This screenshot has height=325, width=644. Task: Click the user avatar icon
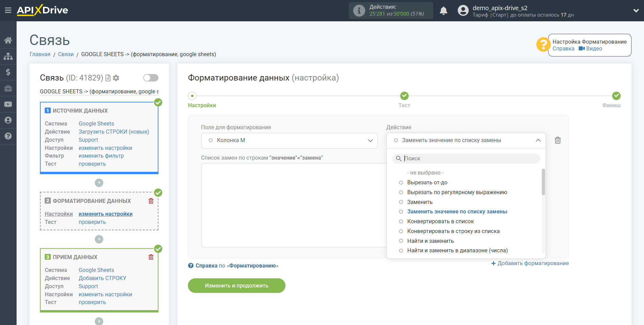click(x=463, y=10)
